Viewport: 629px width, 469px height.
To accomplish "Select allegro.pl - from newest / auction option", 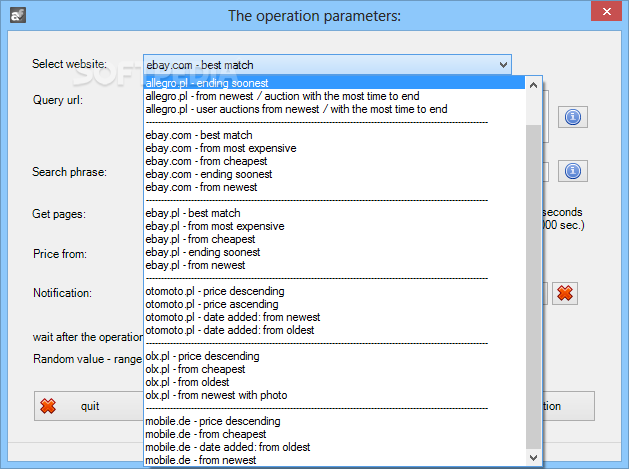I will click(x=334, y=96).
